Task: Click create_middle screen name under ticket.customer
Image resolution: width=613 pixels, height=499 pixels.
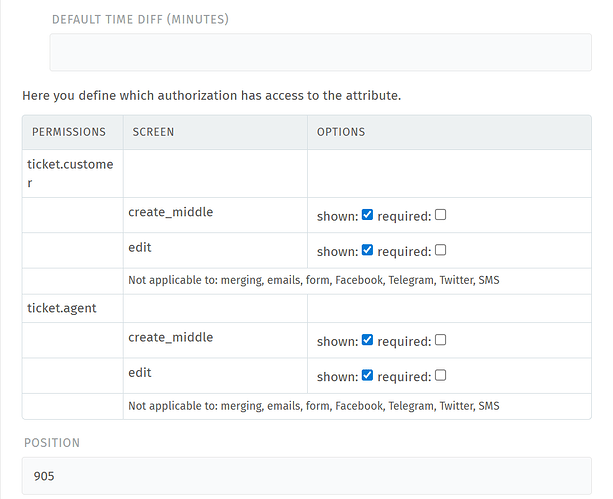Action: click(171, 212)
